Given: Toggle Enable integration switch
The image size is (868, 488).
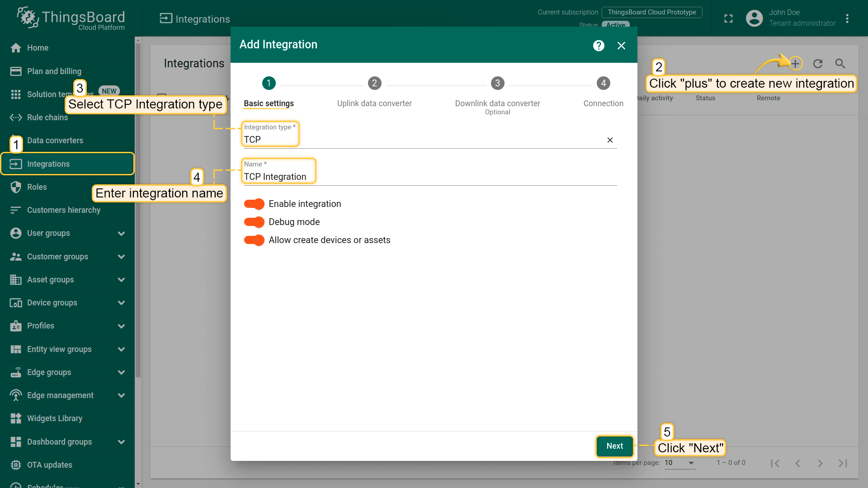Looking at the screenshot, I should [x=254, y=204].
